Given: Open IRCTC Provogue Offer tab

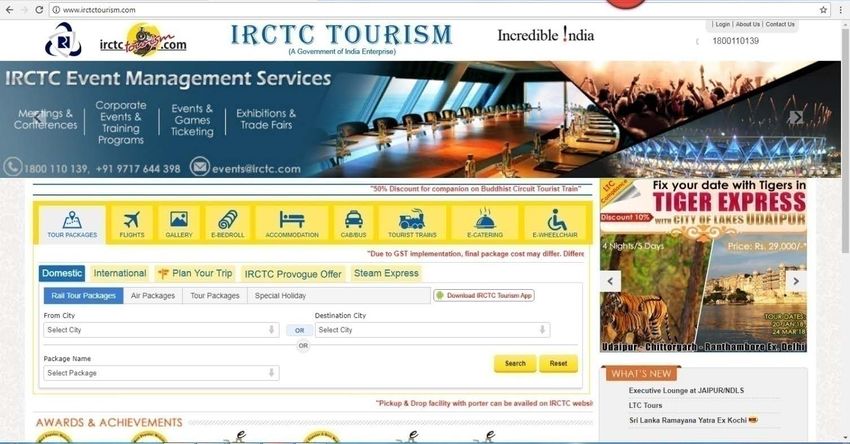Looking at the screenshot, I should [293, 274].
